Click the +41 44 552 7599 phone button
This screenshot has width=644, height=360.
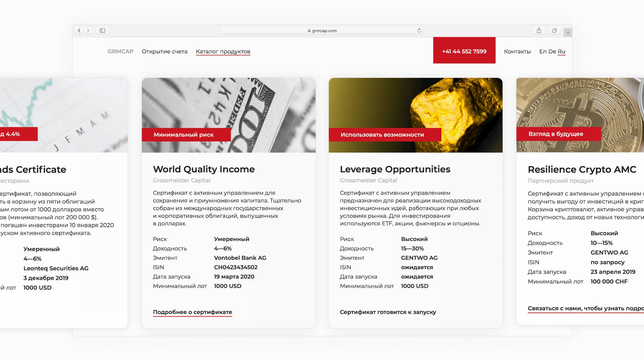coord(464,50)
